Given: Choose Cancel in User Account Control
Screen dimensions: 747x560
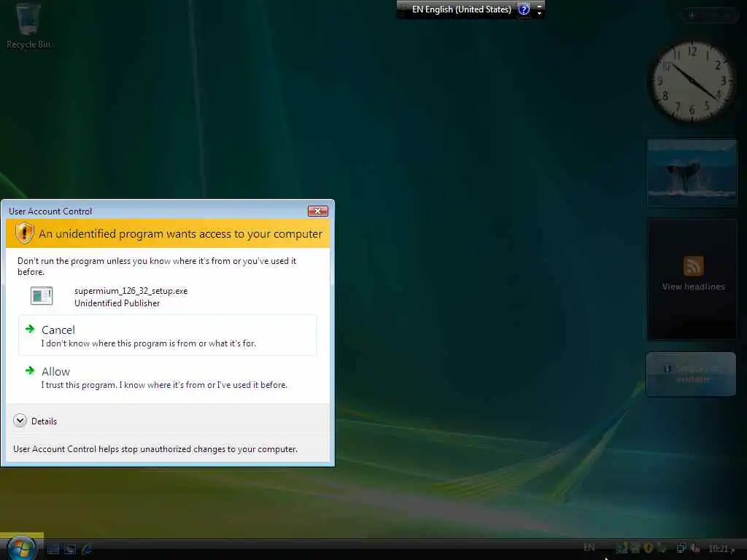Looking at the screenshot, I should pyautogui.click(x=167, y=335).
